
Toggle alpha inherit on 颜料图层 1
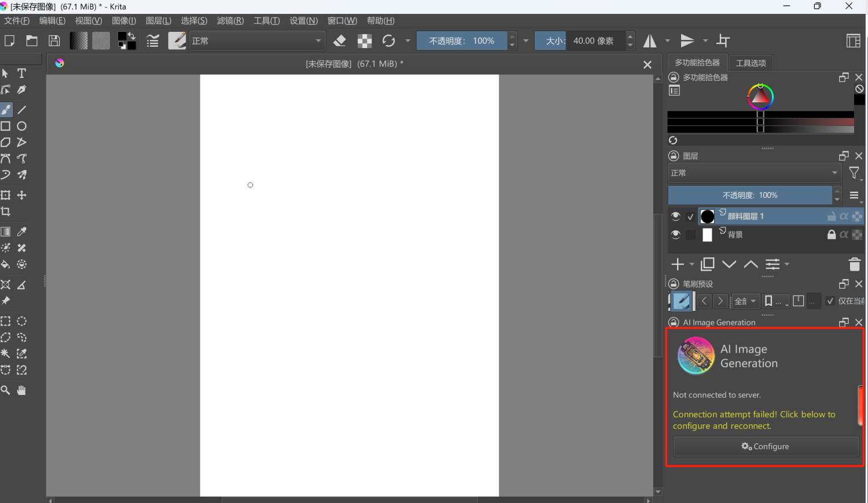pos(844,216)
